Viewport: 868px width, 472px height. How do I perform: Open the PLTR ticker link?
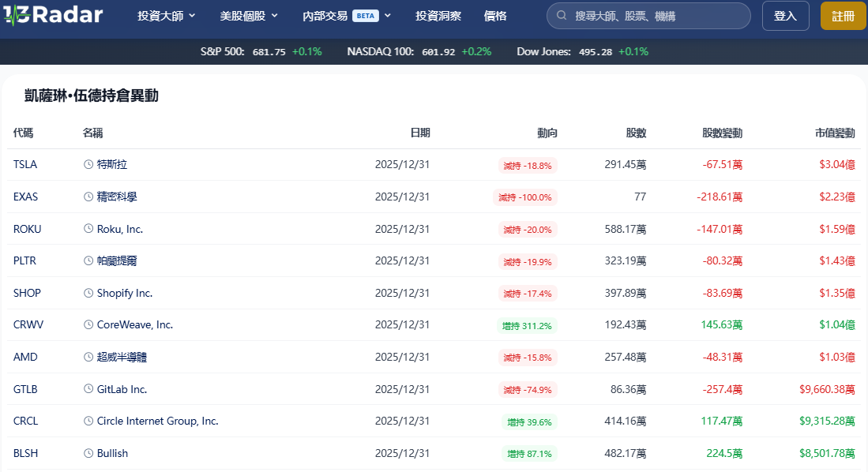(x=24, y=260)
